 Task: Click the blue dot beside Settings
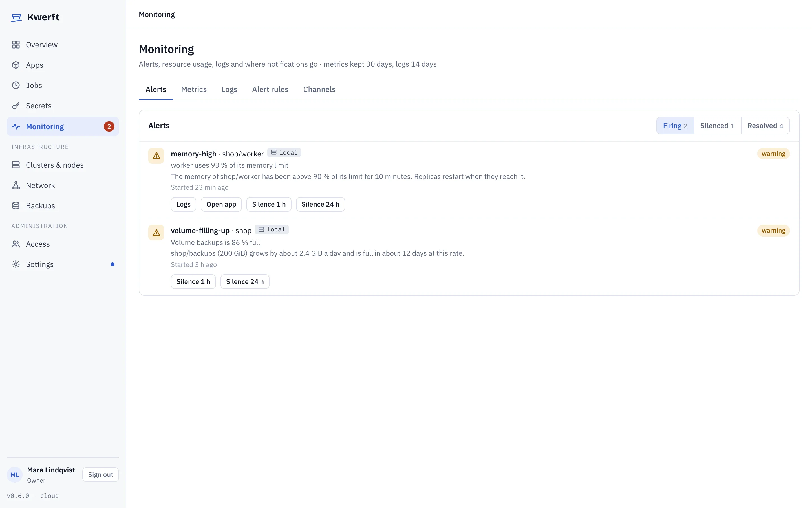tap(112, 264)
